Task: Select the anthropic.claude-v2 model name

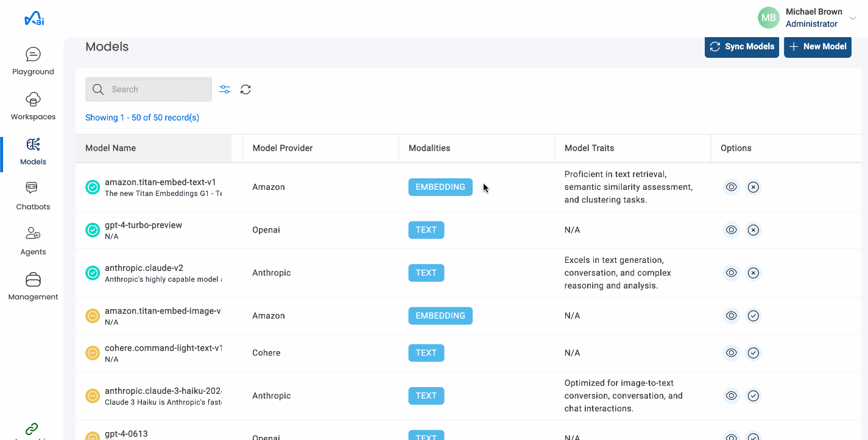Action: coord(144,268)
